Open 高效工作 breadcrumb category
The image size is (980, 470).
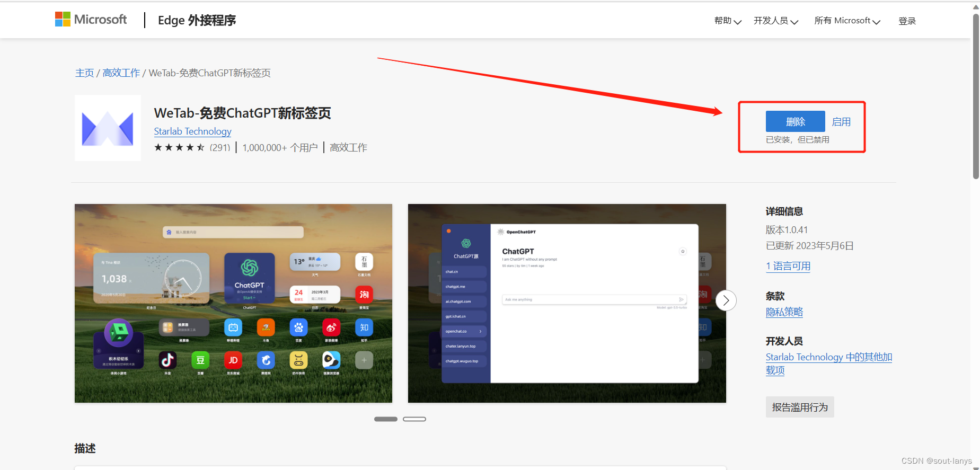[x=121, y=73]
